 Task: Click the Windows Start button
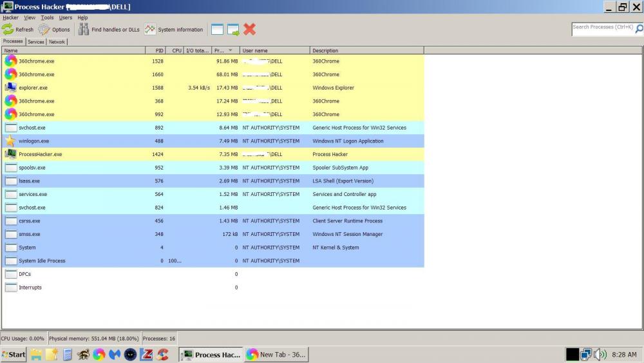point(14,355)
